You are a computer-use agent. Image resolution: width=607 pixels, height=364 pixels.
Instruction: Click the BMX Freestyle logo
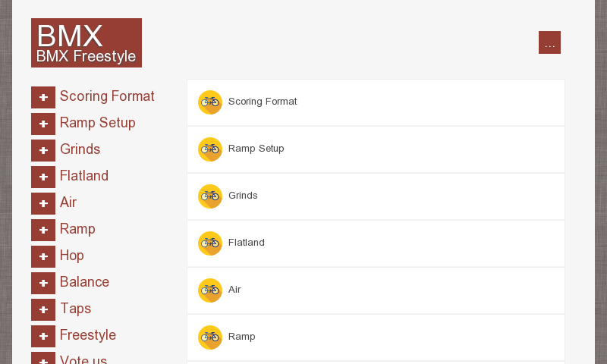pyautogui.click(x=86, y=43)
